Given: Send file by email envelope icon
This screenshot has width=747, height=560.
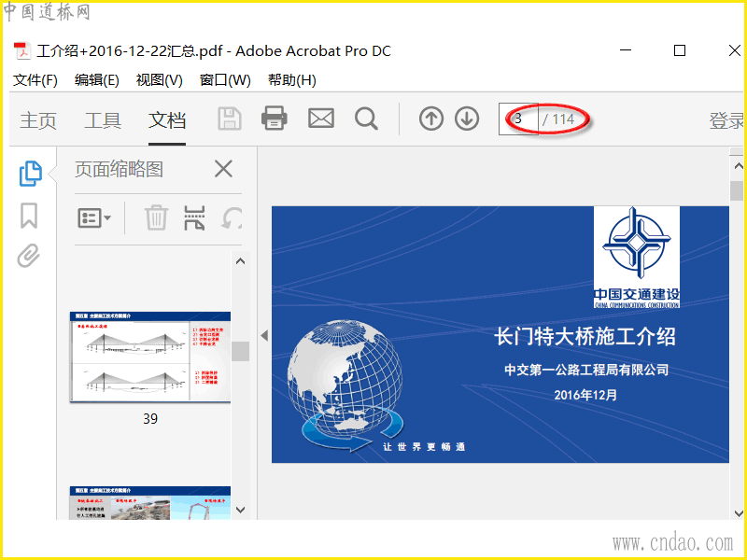Looking at the screenshot, I should 321,119.
